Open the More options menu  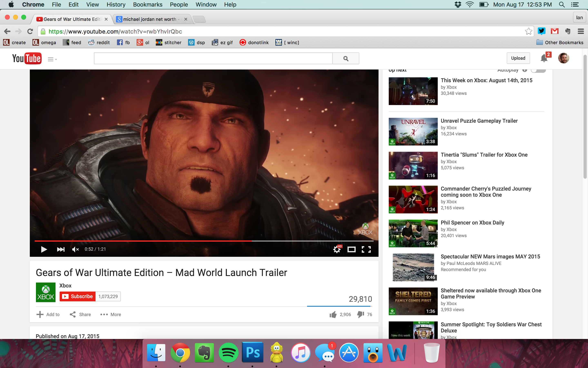pyautogui.click(x=110, y=314)
